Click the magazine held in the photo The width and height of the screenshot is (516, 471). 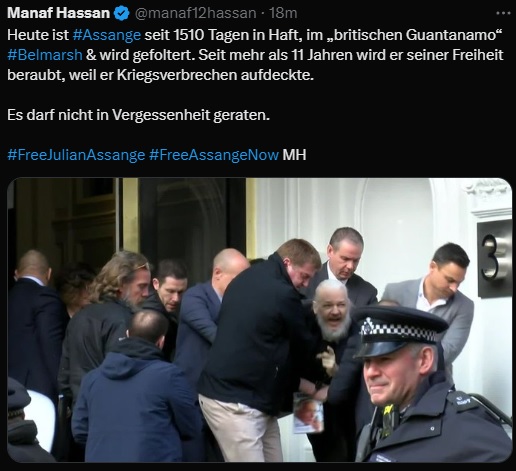pyautogui.click(x=308, y=413)
